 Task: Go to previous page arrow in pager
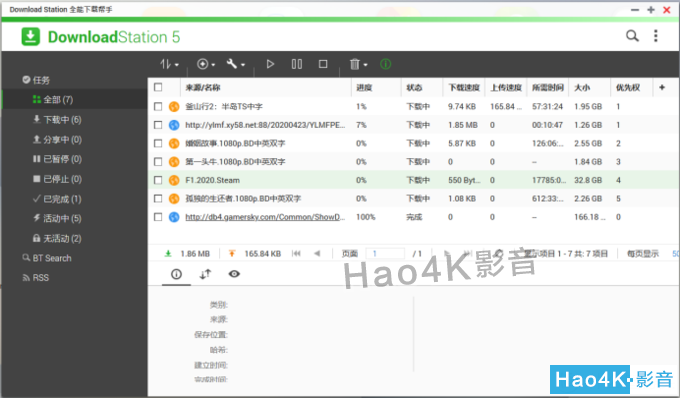pos(317,253)
